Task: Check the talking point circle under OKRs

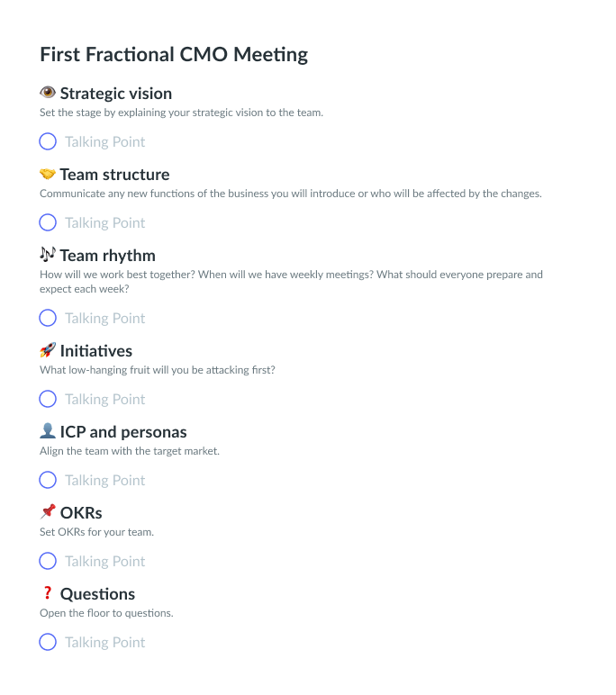Action: (48, 561)
